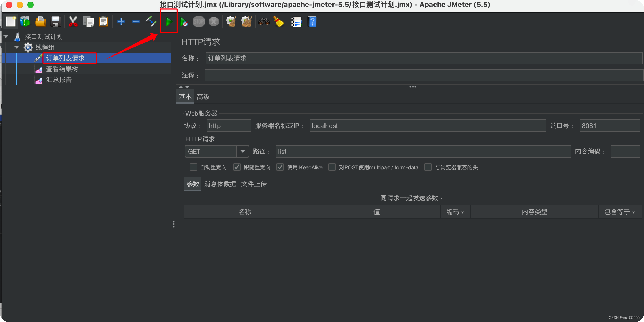Click the 路径 path field containing list

(x=423, y=151)
